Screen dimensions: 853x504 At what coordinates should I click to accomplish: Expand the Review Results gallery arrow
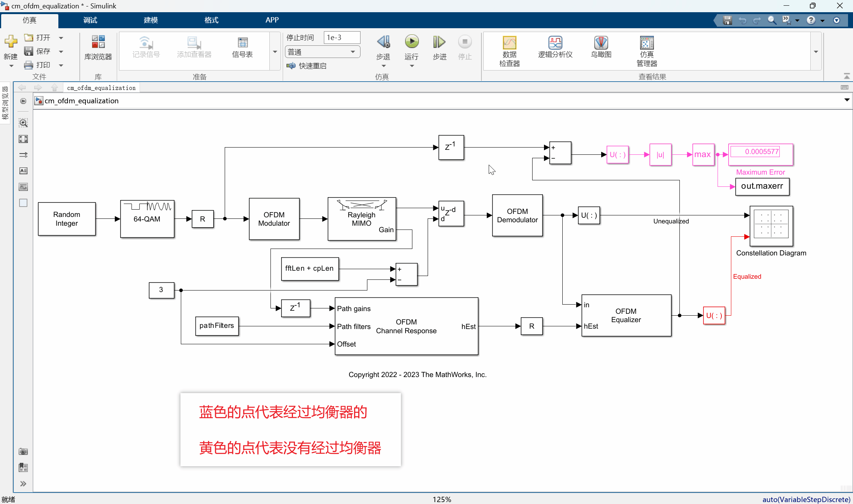(x=816, y=52)
